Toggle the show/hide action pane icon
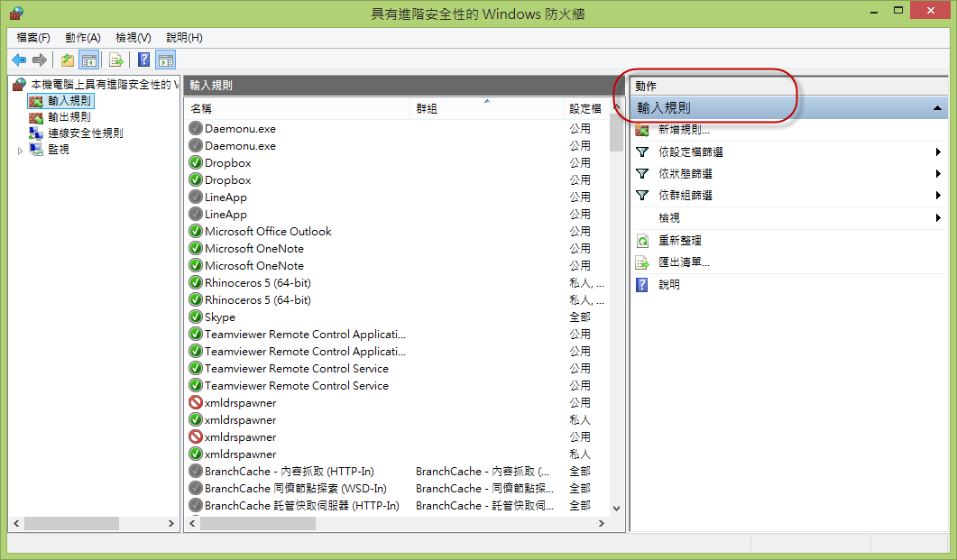 click(x=165, y=60)
